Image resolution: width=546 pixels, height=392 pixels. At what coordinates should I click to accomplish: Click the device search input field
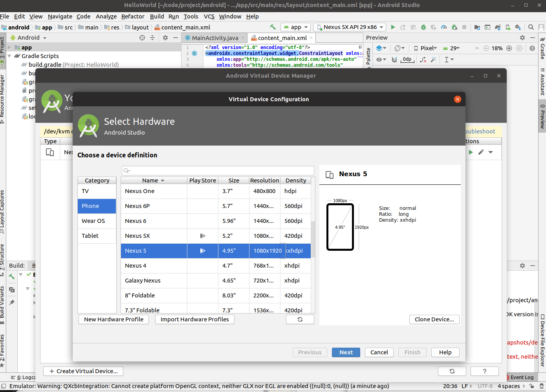click(x=218, y=171)
